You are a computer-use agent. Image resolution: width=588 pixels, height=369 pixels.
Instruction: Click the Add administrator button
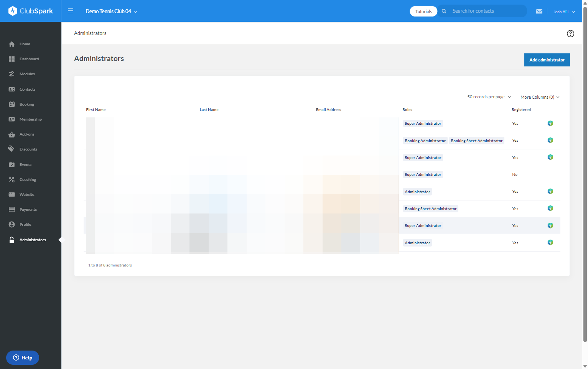[x=547, y=60]
